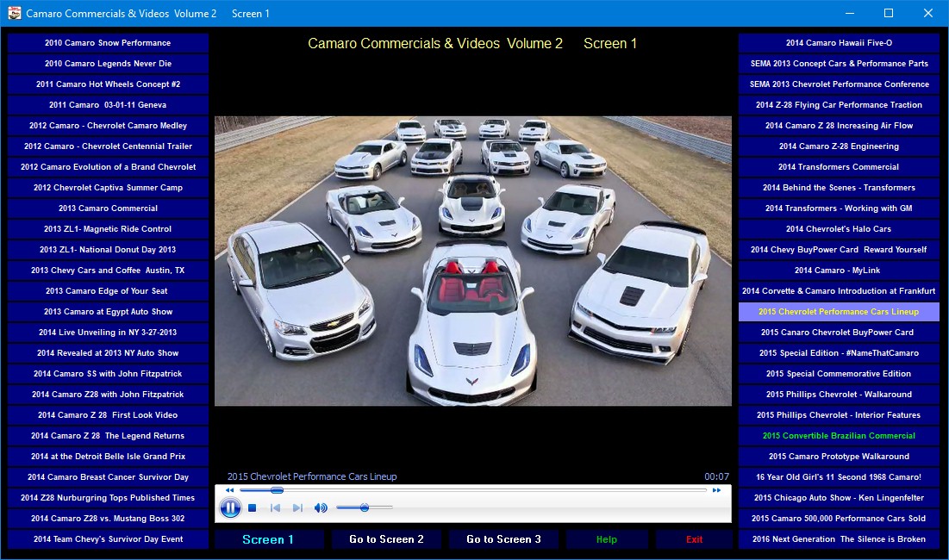Adjust the volume slider
Image resolution: width=949 pixels, height=560 pixels.
tap(365, 508)
